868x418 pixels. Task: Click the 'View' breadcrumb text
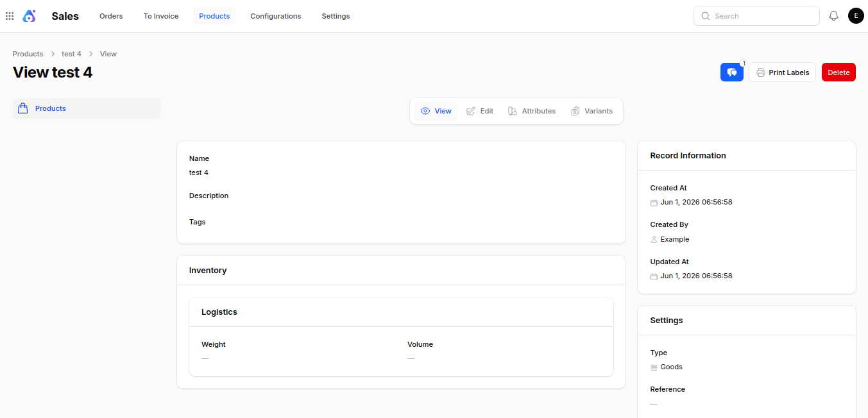pos(108,54)
